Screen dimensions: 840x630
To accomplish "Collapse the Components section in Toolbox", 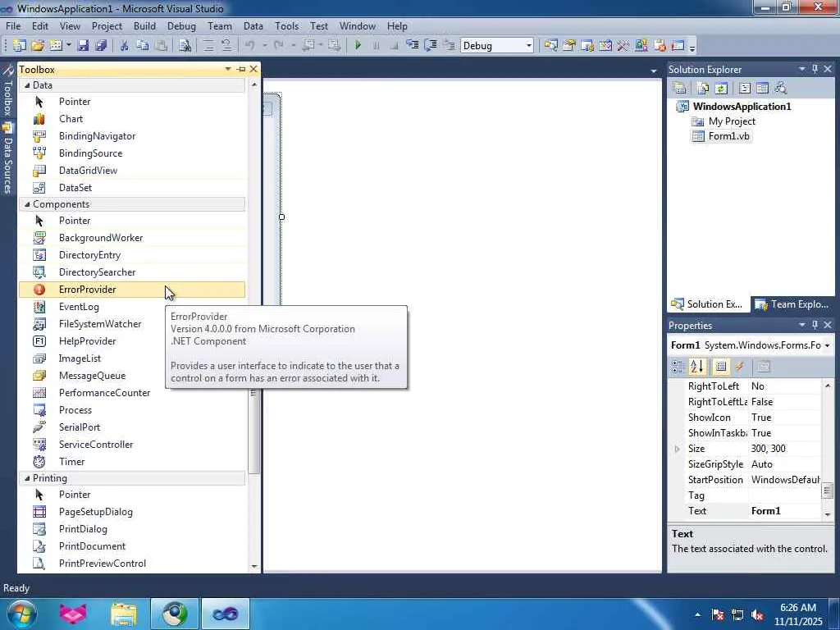I will pyautogui.click(x=27, y=204).
